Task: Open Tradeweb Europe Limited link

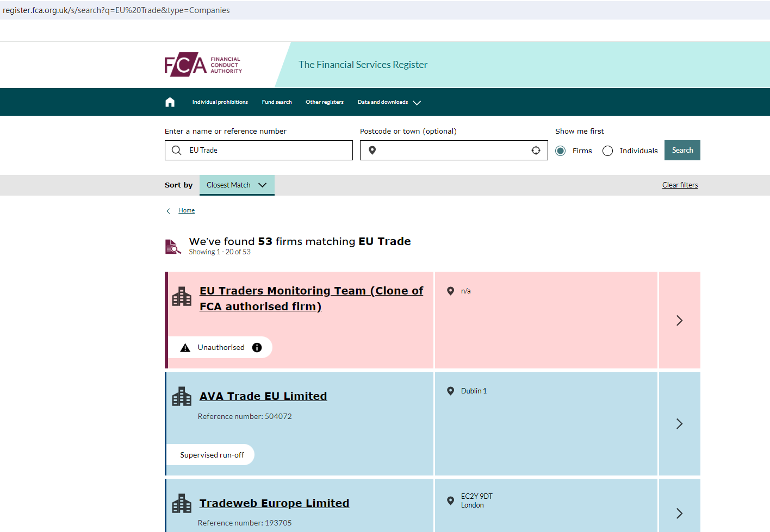Action: (275, 504)
